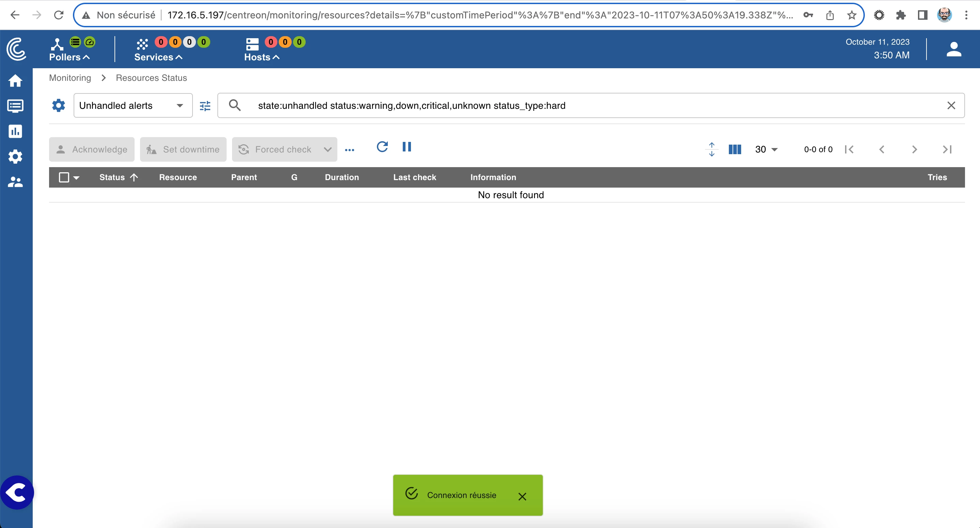Open the Unhandled alerts filter dropdown
The width and height of the screenshot is (980, 528).
click(133, 105)
